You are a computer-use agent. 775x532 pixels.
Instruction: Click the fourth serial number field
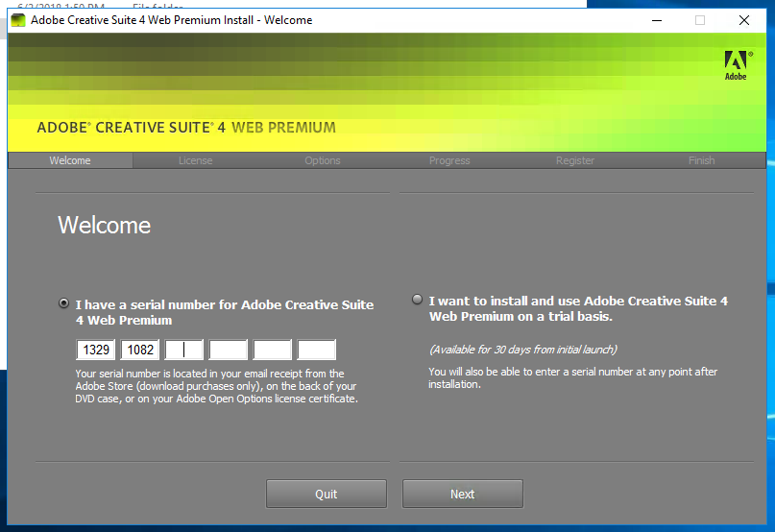228,350
